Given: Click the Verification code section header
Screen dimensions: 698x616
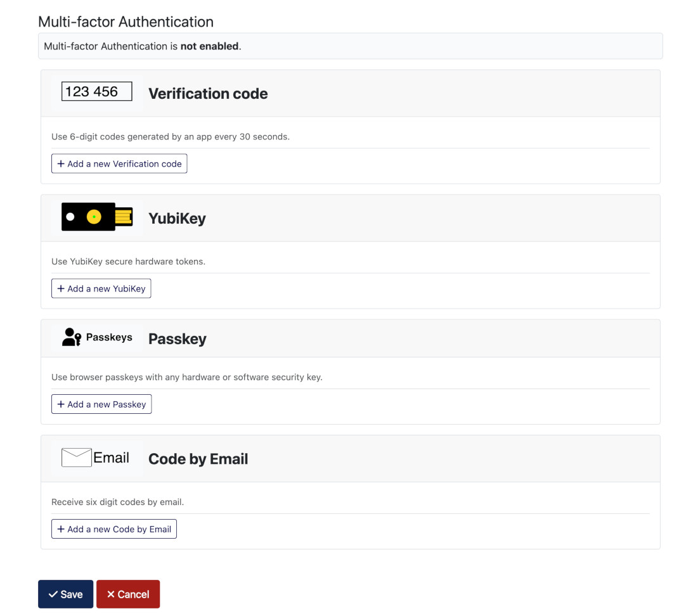Looking at the screenshot, I should (x=208, y=93).
